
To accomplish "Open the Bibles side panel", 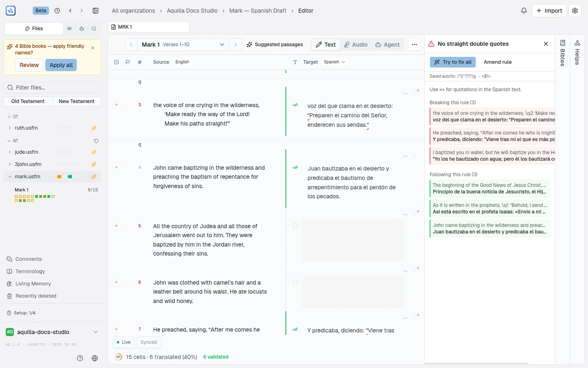I will click(x=562, y=53).
